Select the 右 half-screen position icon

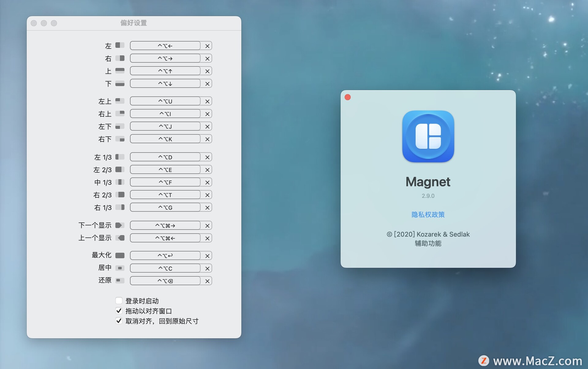[x=120, y=58]
